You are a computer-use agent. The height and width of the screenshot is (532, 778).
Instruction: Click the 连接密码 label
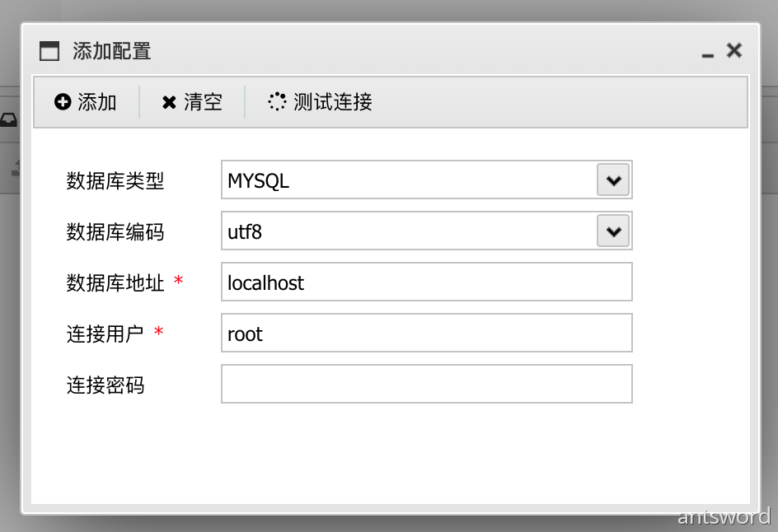coord(105,385)
